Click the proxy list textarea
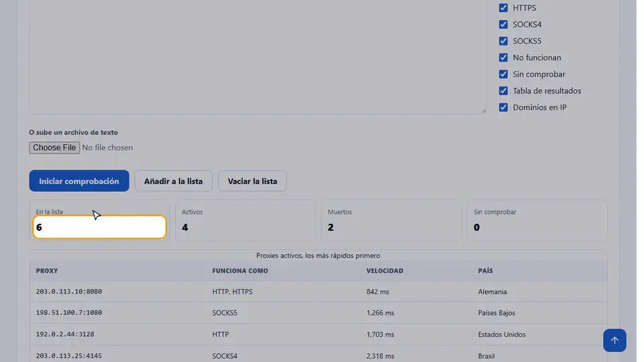The image size is (644, 362). point(258,56)
